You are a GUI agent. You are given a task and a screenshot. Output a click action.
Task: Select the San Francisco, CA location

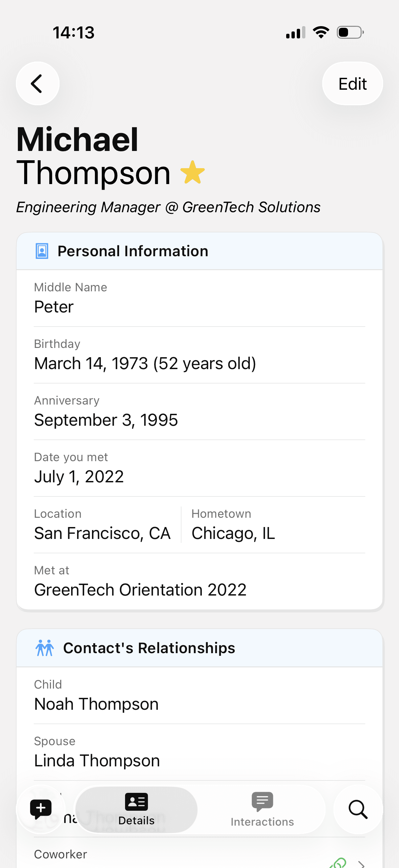(x=102, y=533)
